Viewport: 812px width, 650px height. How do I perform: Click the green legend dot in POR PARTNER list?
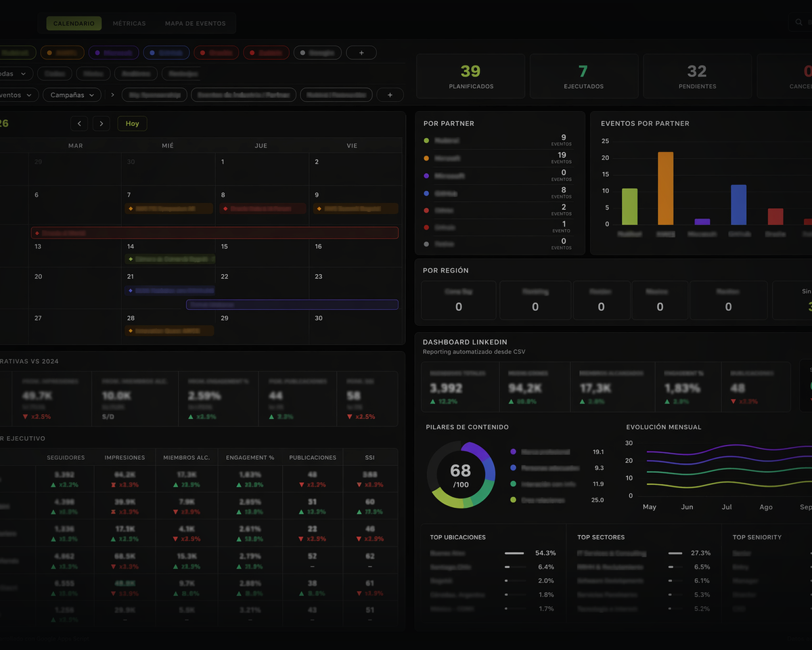(425, 140)
